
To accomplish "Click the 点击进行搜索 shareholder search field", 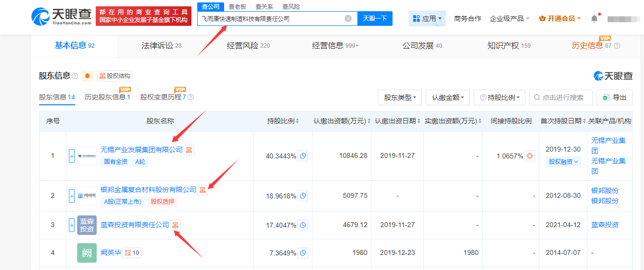I will [x=561, y=97].
